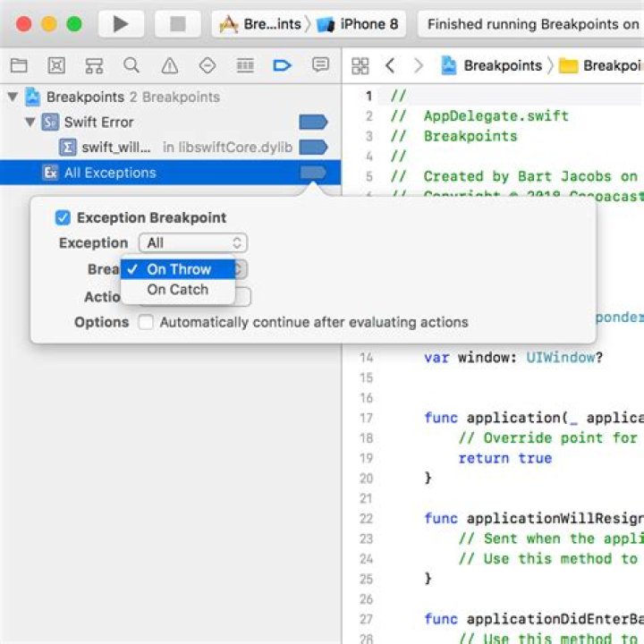Click the Breakpoi... folder in jump bar

click(600, 65)
